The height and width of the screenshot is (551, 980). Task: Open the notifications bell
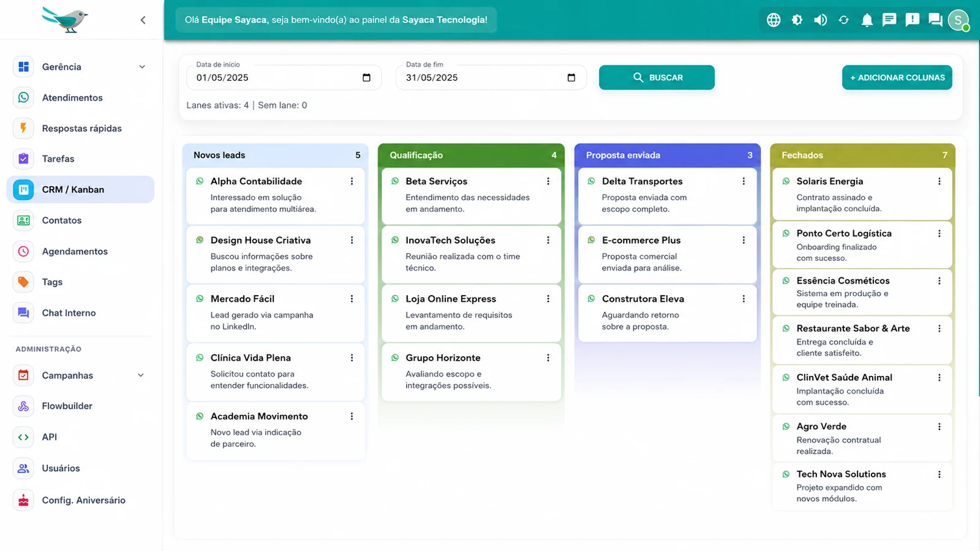[x=867, y=20]
